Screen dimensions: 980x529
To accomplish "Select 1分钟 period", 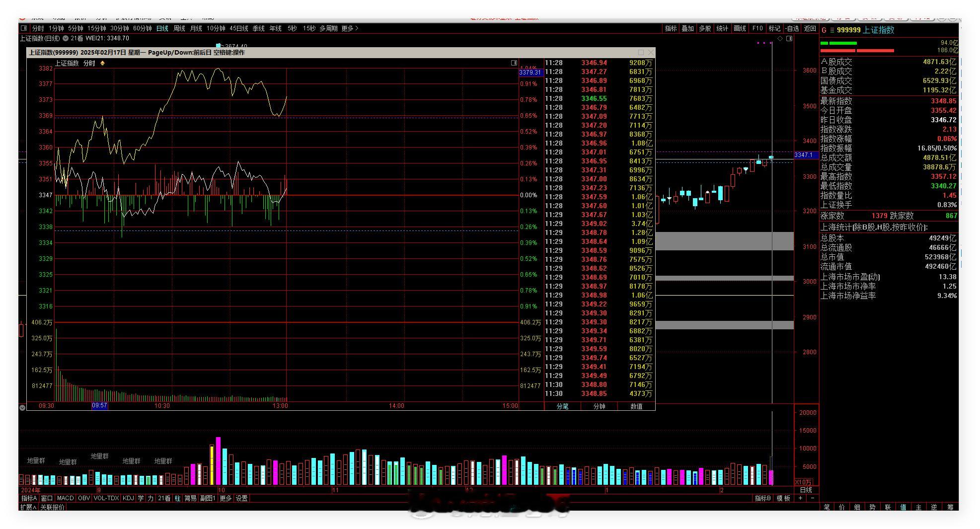I will coord(56,28).
